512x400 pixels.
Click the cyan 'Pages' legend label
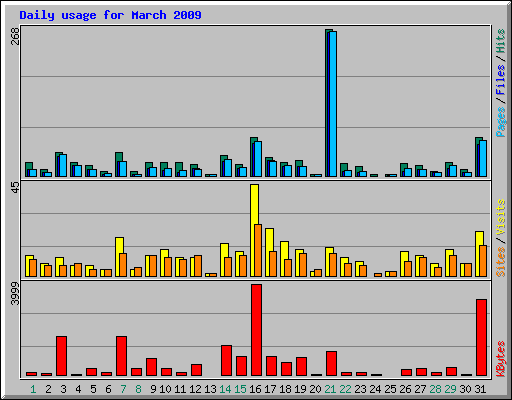[x=501, y=122]
